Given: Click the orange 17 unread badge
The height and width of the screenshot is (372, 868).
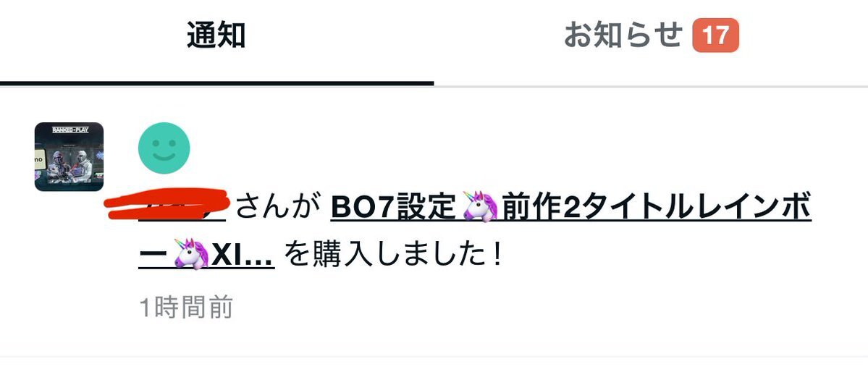Looking at the screenshot, I should coord(715,35).
